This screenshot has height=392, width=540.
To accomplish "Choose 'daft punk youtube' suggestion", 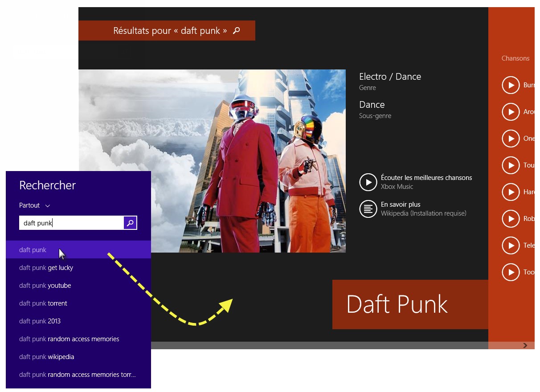I will coord(45,286).
